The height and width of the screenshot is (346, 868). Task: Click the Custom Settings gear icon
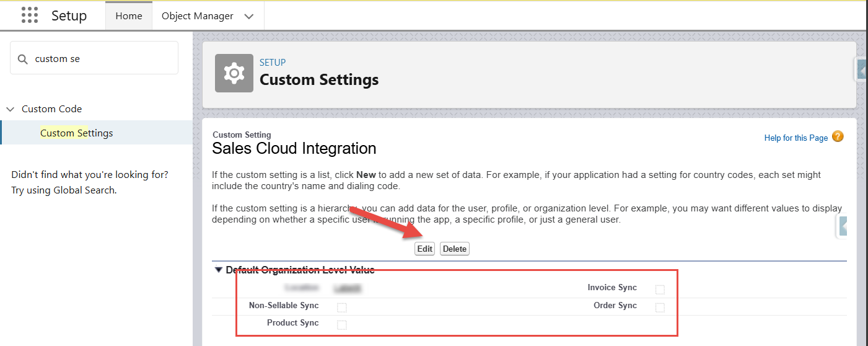234,73
